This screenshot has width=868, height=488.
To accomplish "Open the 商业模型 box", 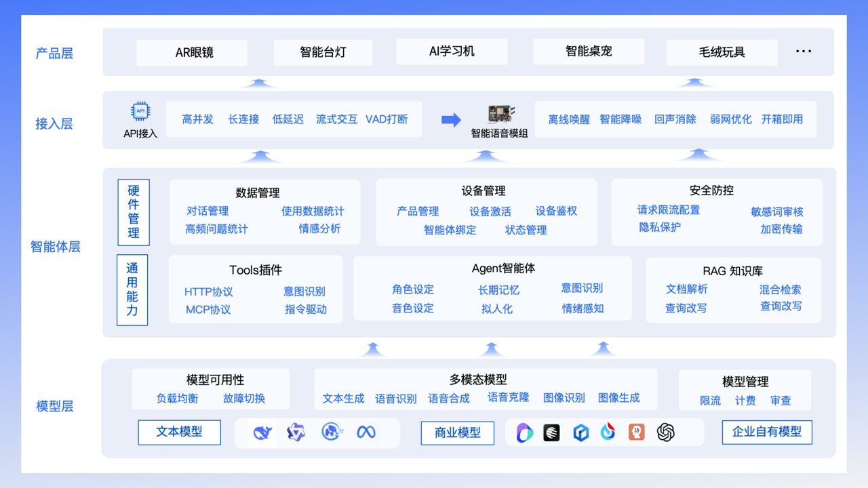I will click(x=458, y=432).
